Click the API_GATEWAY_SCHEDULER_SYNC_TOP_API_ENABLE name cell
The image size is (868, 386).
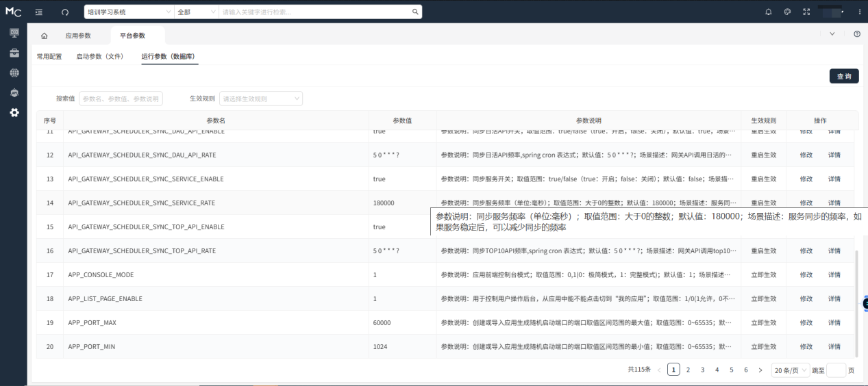[216, 227]
